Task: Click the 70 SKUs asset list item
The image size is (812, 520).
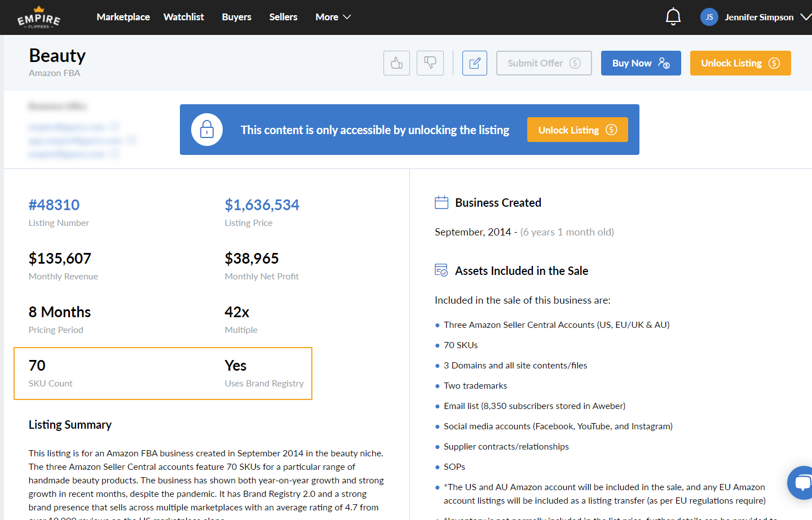Action: tap(461, 345)
